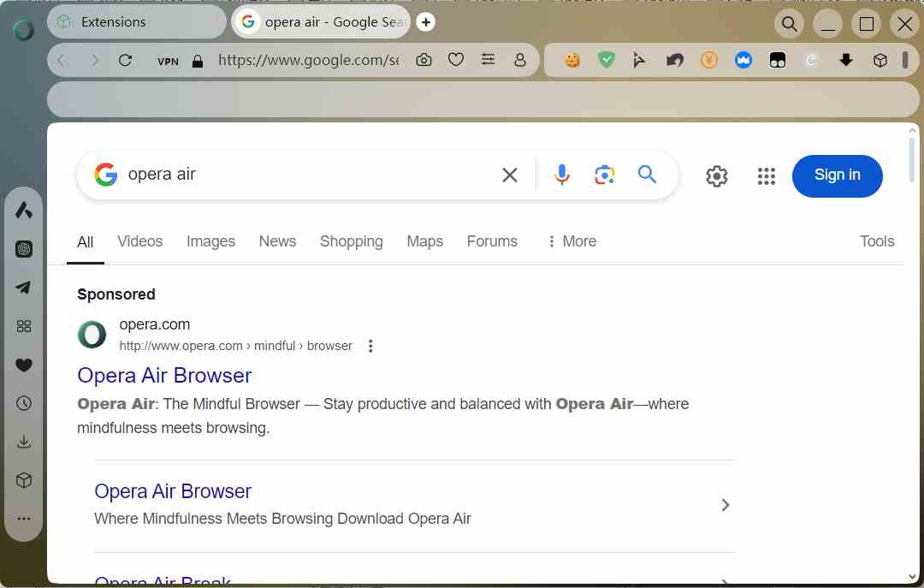
Task: Go back to the previous page
Action: click(62, 60)
